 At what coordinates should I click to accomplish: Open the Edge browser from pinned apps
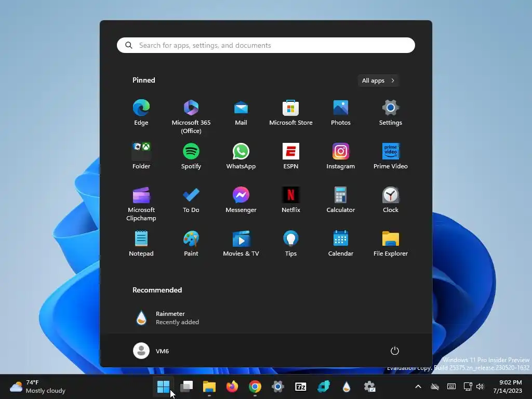coord(141,113)
